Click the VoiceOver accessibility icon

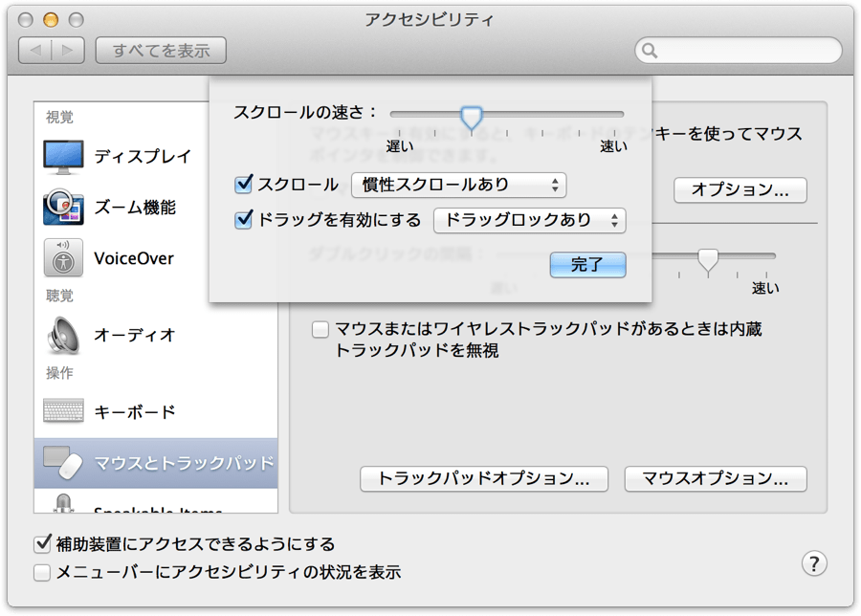point(63,257)
